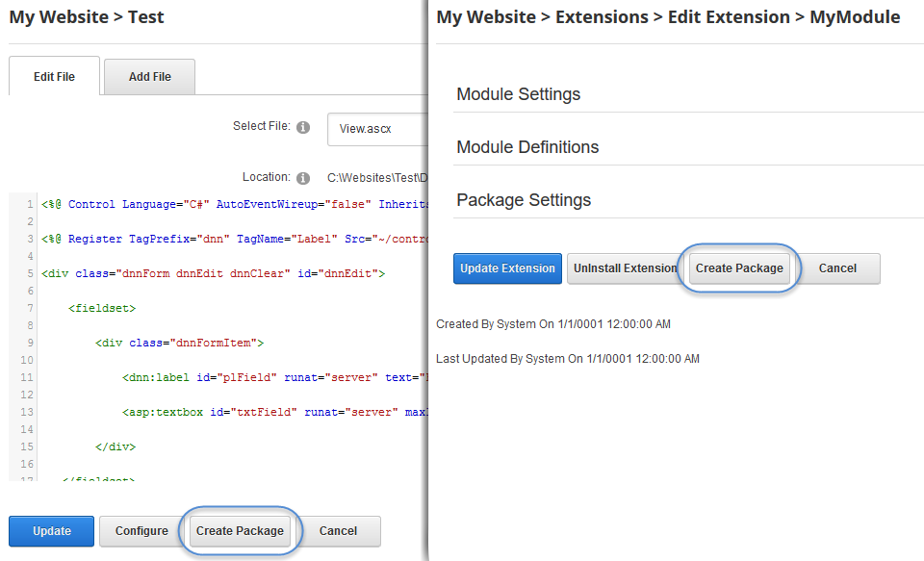924x561 pixels.
Task: Open the Select File dropdown showing View.ascx
Action: click(x=377, y=129)
